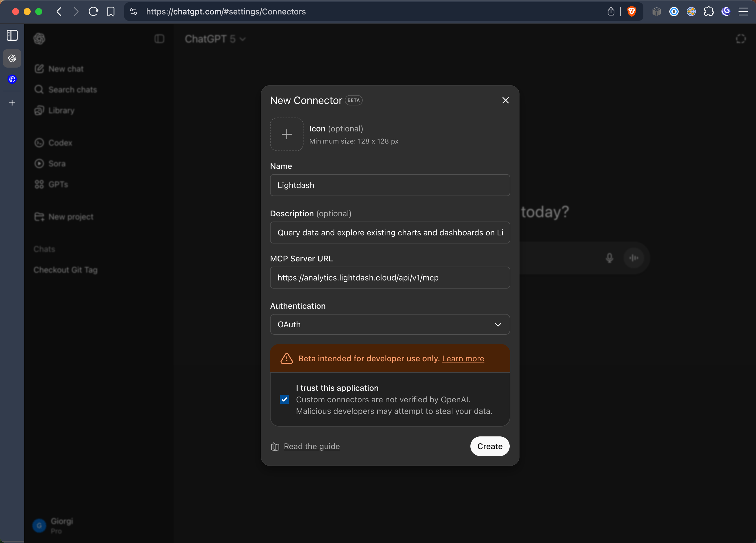Click the MCP Server URL field
The height and width of the screenshot is (543, 756).
[x=390, y=277]
